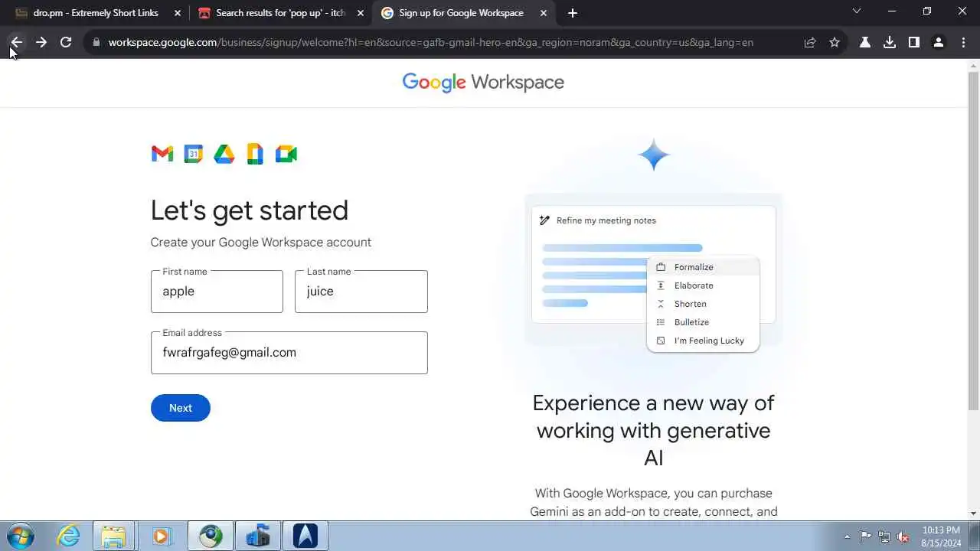Click the Google Drive icon
This screenshot has width=980, height=551.
coord(224,154)
